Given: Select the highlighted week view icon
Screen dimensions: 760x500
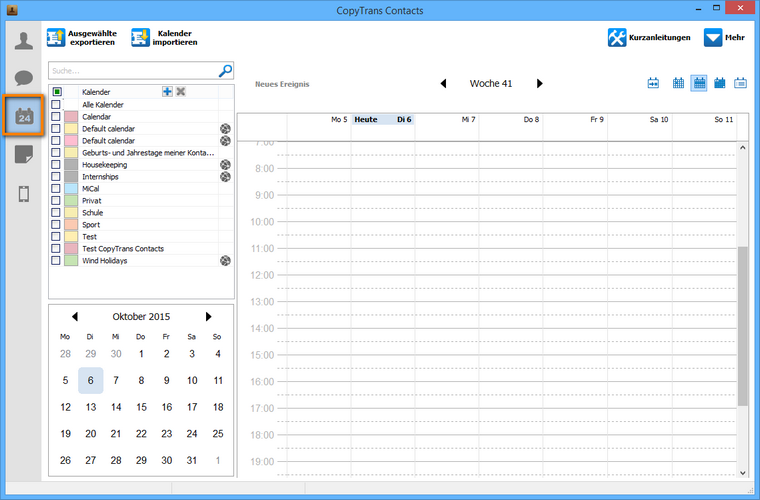Looking at the screenshot, I should (x=699, y=83).
